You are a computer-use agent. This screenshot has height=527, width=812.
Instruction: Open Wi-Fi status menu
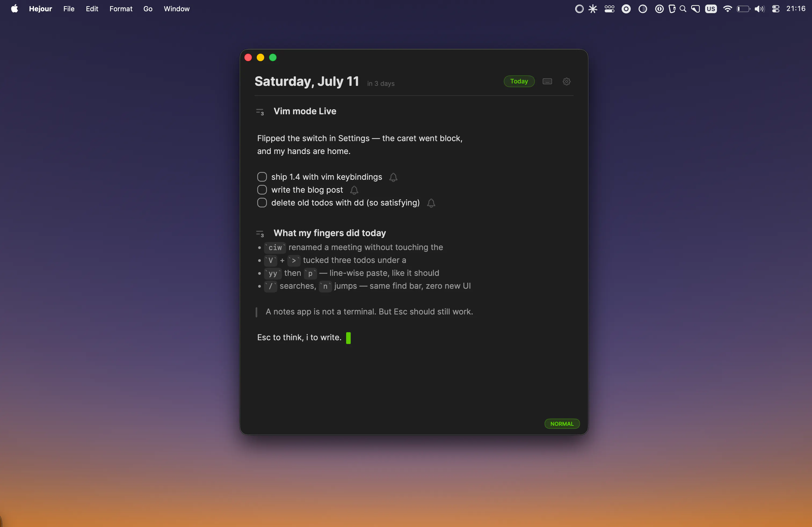click(727, 9)
